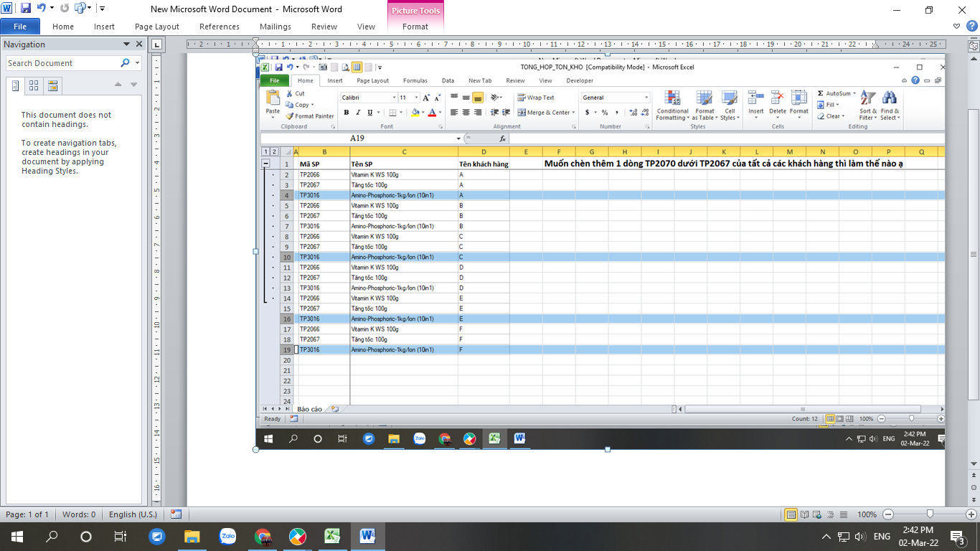The image size is (980, 551).
Task: Open Google Chrome from the taskbar
Action: click(263, 537)
